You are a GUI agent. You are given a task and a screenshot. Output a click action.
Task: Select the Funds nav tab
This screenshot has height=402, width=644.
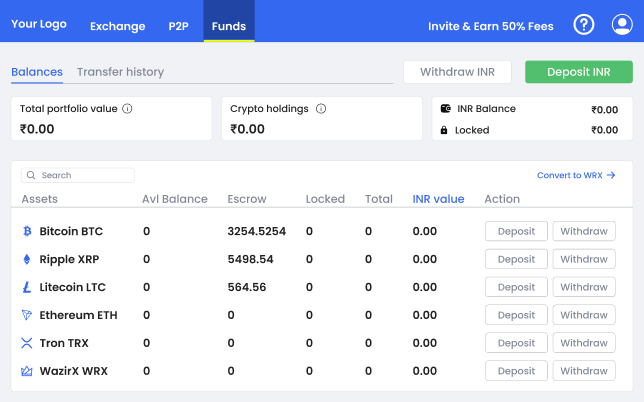point(229,21)
